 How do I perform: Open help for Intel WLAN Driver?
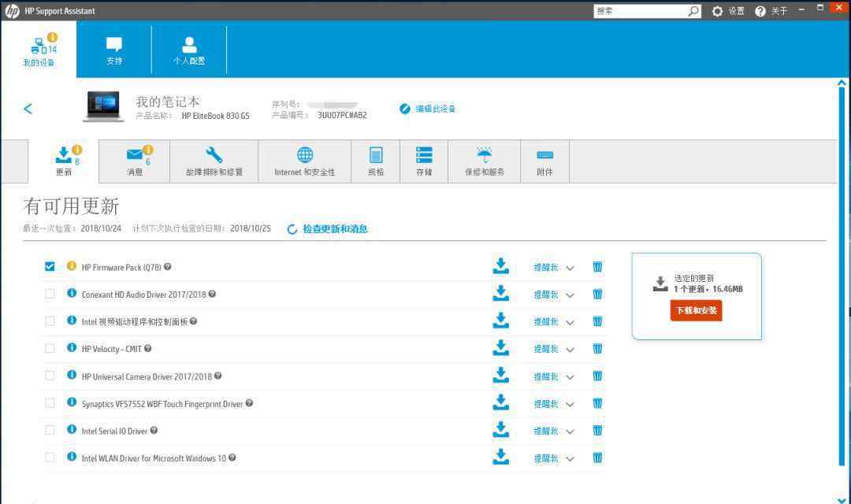click(232, 458)
